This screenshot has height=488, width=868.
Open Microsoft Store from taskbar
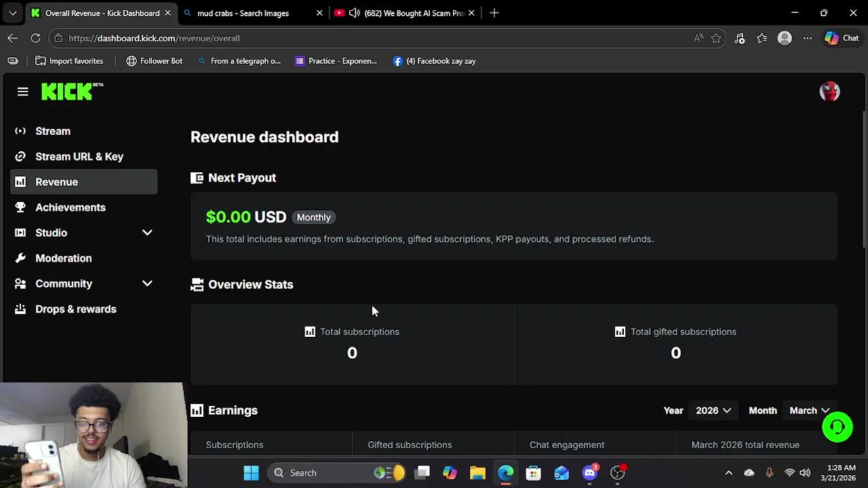tap(534, 473)
